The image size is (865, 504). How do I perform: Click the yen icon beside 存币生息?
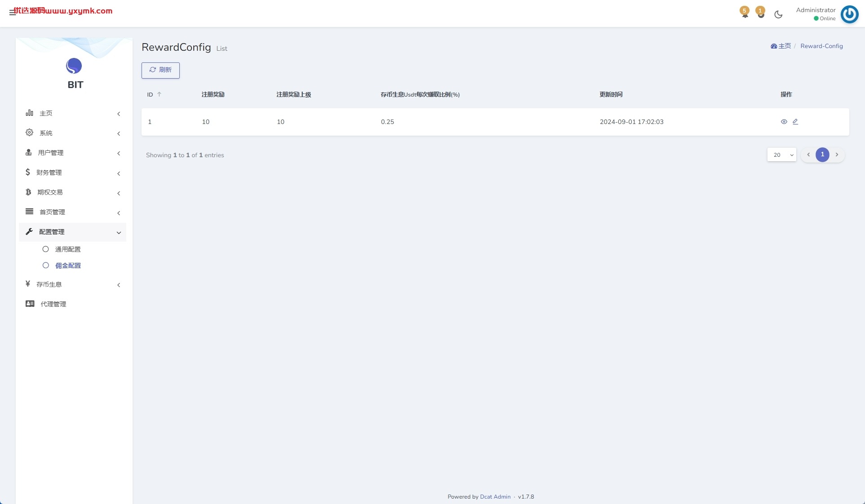click(x=28, y=284)
